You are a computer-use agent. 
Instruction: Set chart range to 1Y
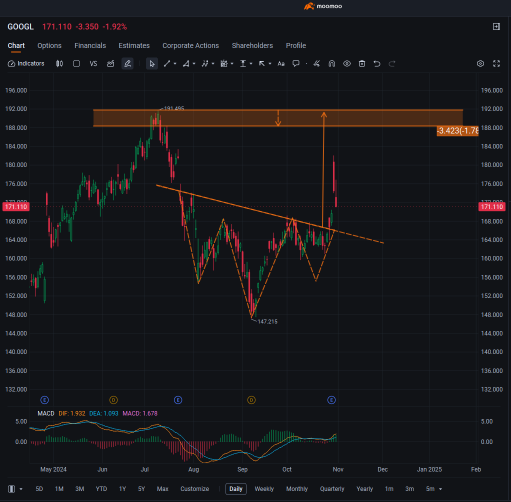point(122,489)
